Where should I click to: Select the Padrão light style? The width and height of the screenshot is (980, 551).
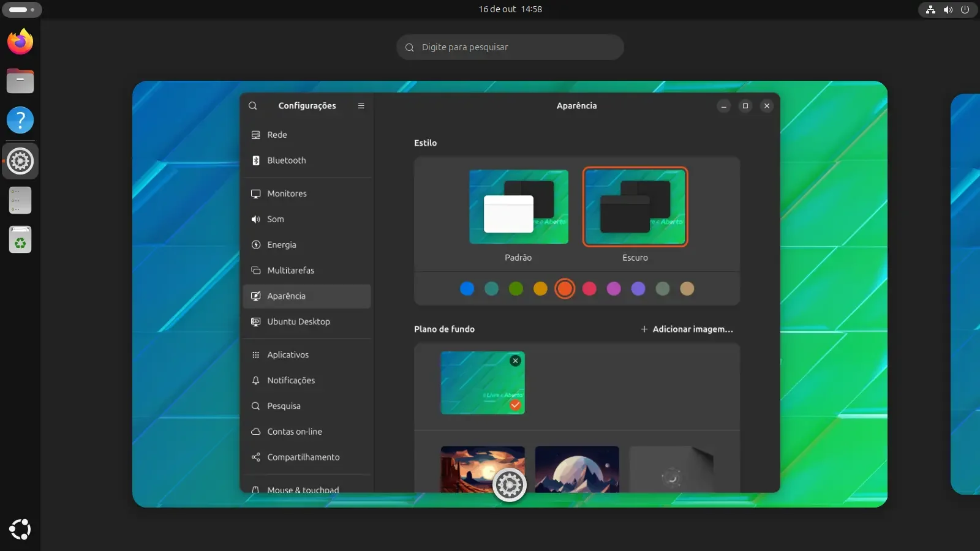[x=519, y=207]
